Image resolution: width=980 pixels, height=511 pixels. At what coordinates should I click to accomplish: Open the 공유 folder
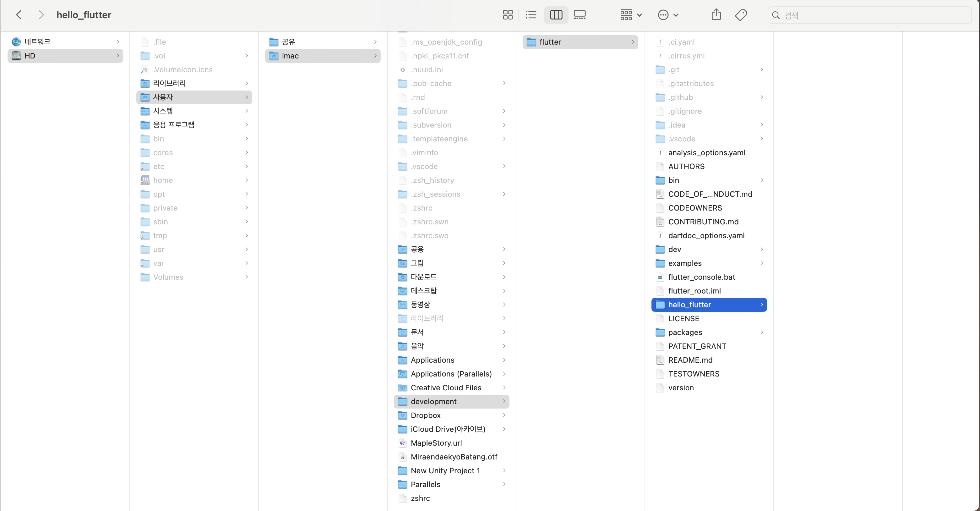point(323,42)
